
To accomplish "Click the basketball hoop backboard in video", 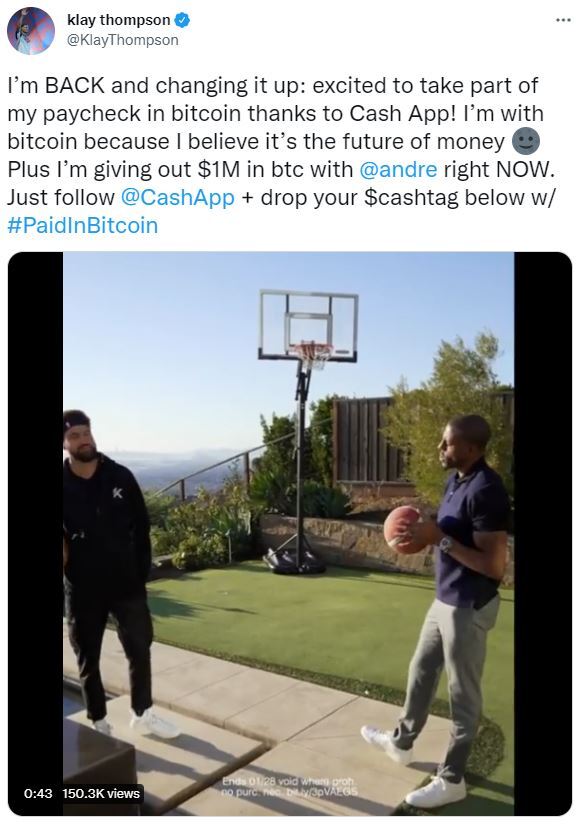I will 308,326.
